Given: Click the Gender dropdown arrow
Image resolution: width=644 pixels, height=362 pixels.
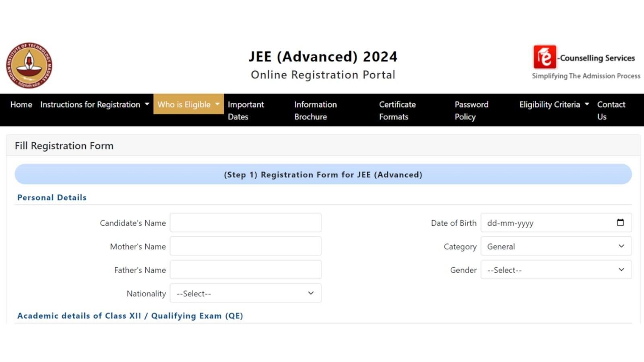Looking at the screenshot, I should [621, 270].
